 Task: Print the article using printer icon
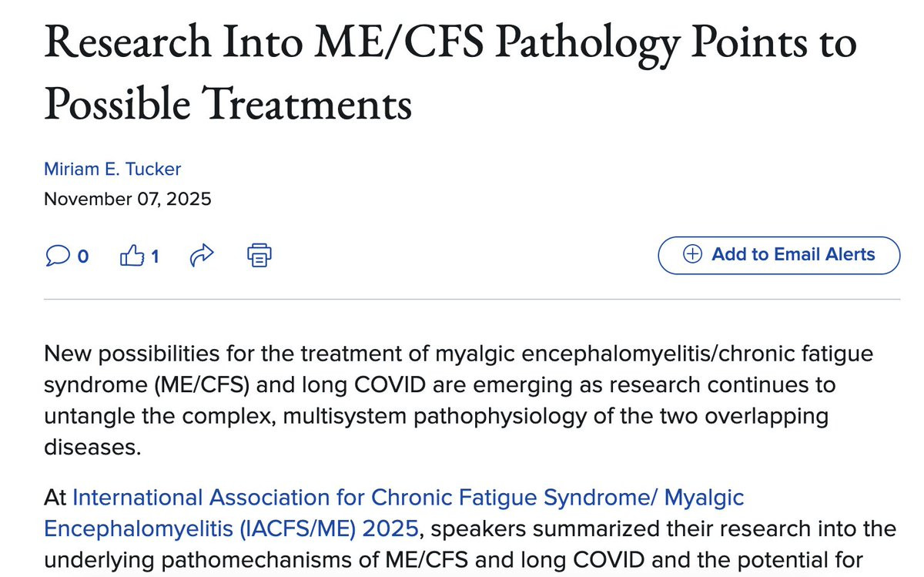click(x=259, y=255)
